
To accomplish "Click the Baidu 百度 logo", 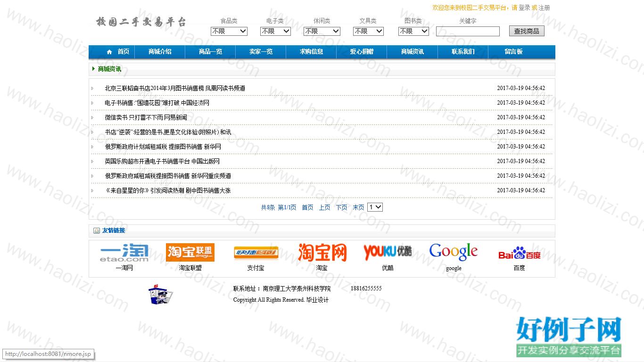I will (520, 254).
